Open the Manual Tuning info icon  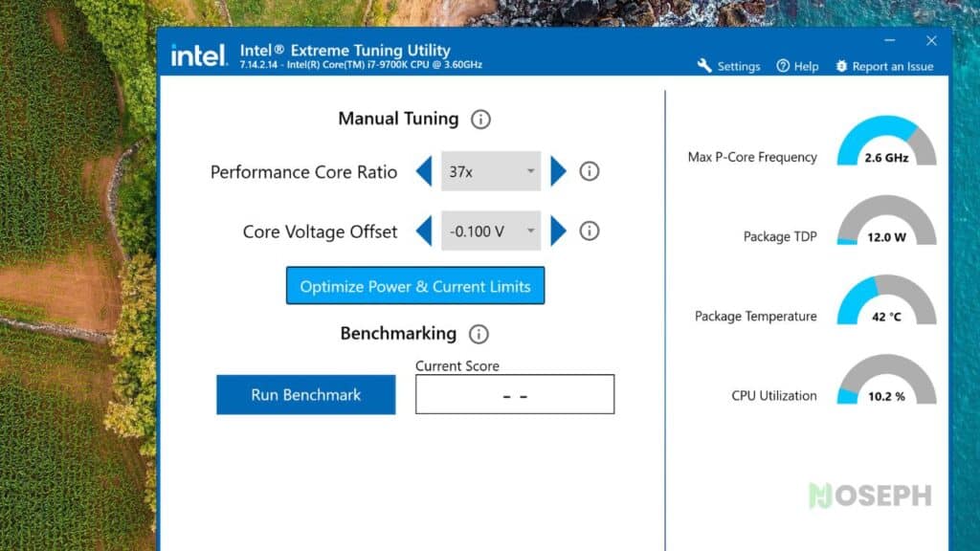(x=480, y=120)
